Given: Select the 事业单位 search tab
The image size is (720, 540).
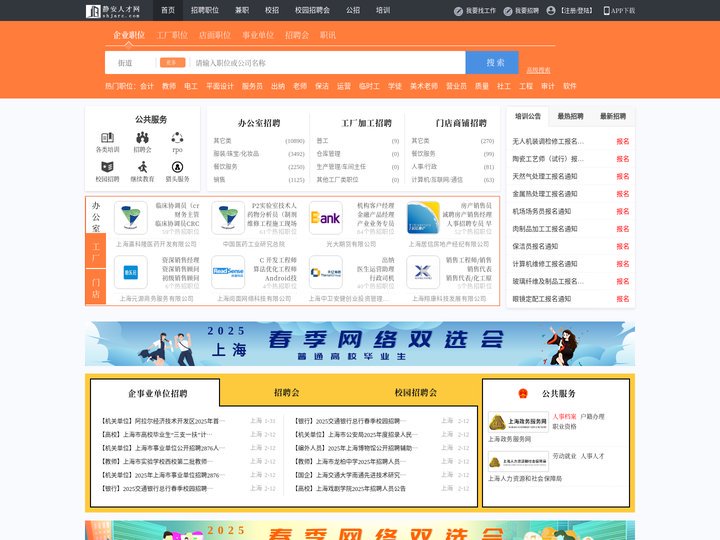Looking at the screenshot, I should click(258, 35).
